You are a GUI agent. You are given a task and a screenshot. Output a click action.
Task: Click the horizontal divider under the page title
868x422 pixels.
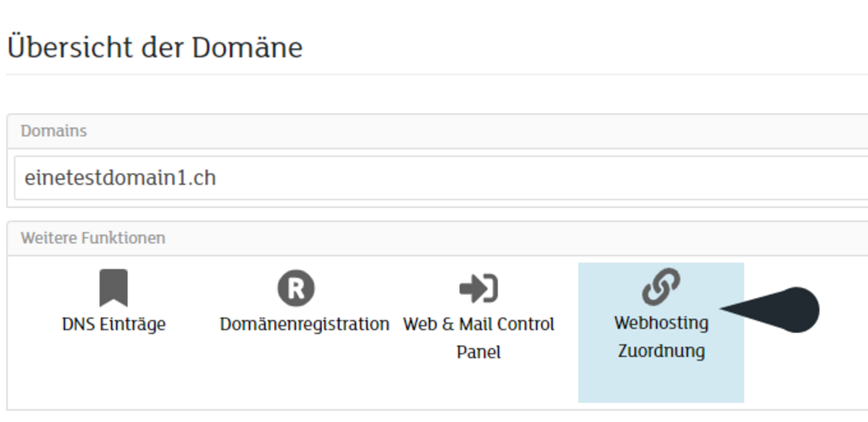click(x=437, y=74)
